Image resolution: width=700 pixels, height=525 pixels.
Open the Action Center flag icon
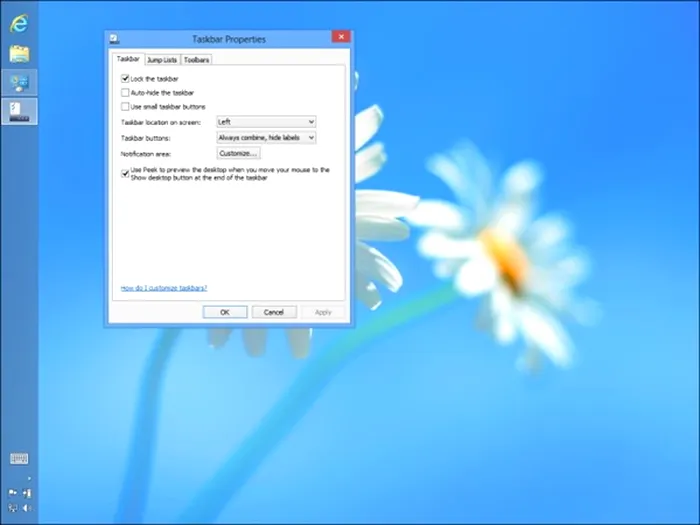[x=13, y=493]
